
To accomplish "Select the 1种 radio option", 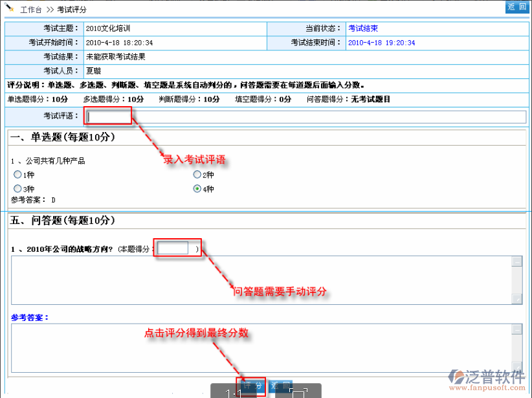I will [17, 175].
